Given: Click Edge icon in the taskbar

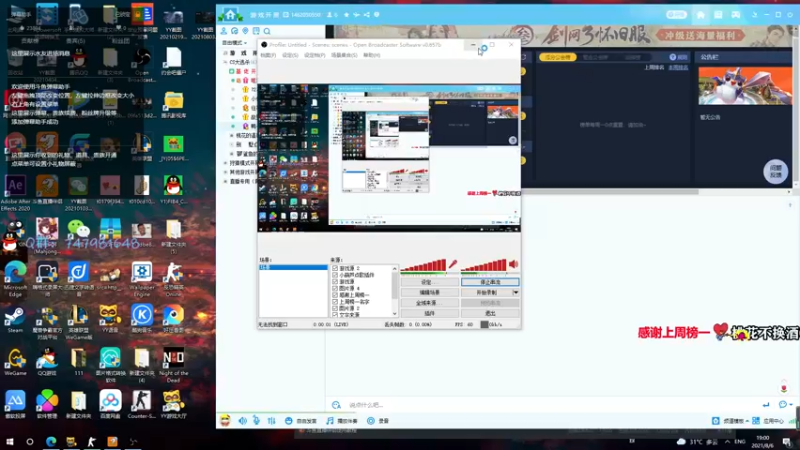Looking at the screenshot, I should [x=51, y=441].
